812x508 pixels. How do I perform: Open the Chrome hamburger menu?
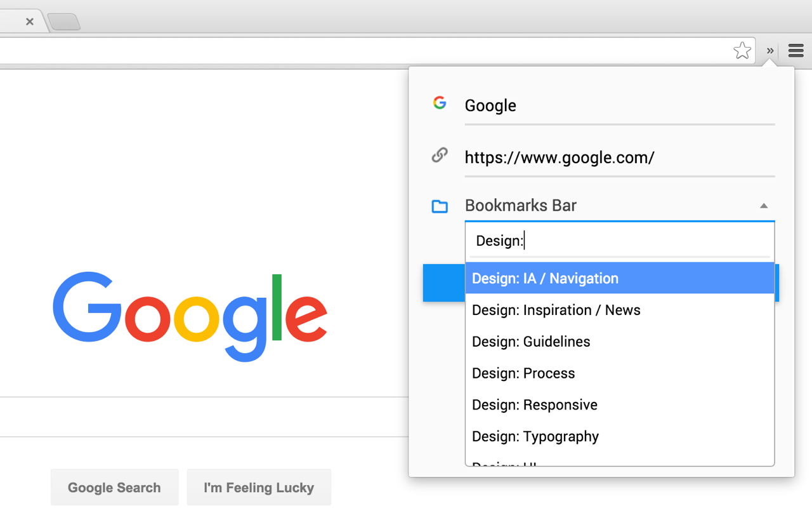[796, 50]
